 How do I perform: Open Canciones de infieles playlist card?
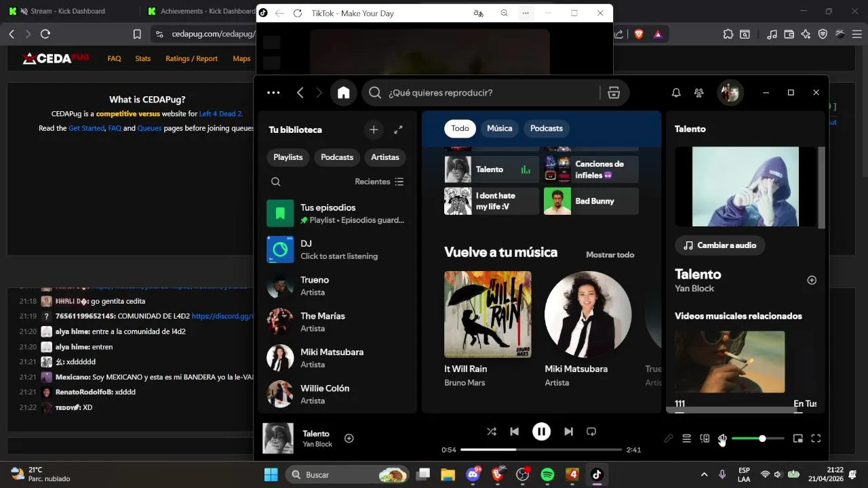pyautogui.click(x=591, y=169)
